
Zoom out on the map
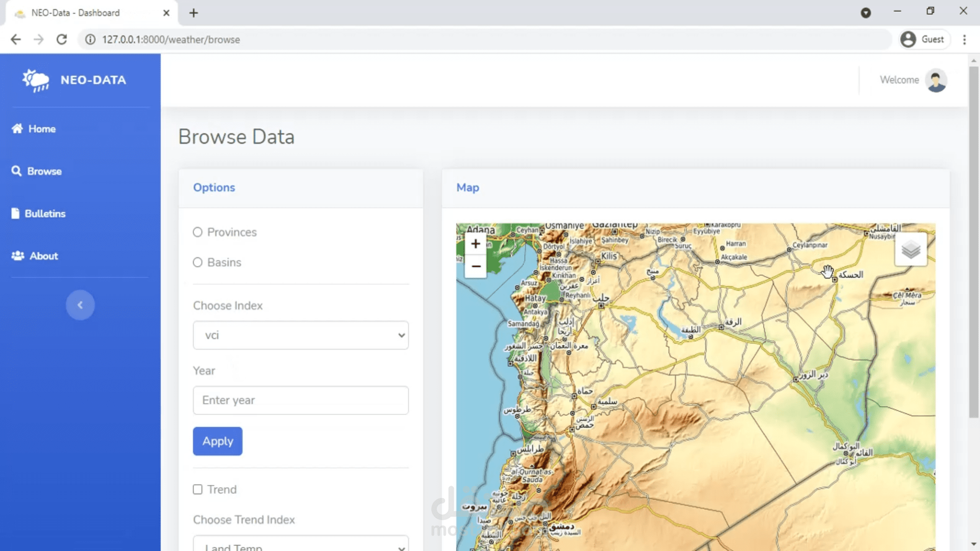(475, 266)
